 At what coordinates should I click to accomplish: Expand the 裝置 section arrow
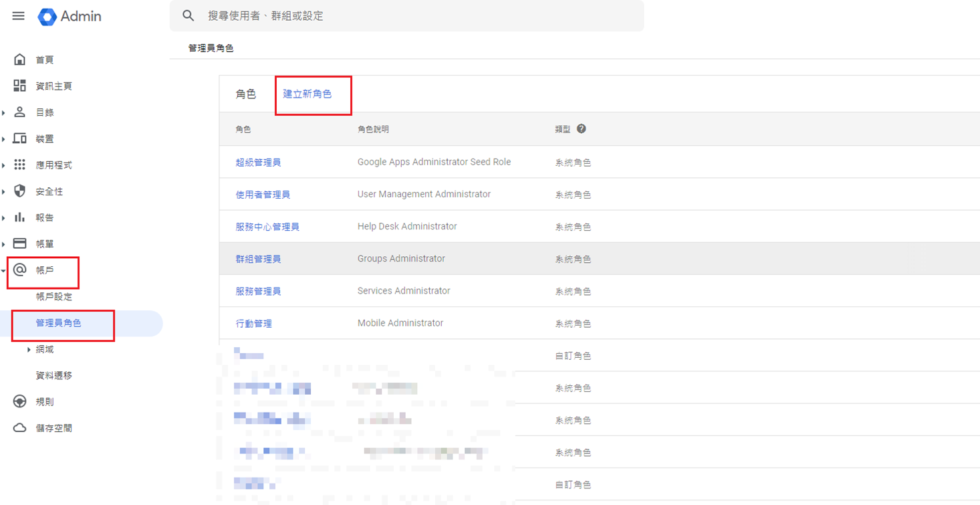(4, 139)
